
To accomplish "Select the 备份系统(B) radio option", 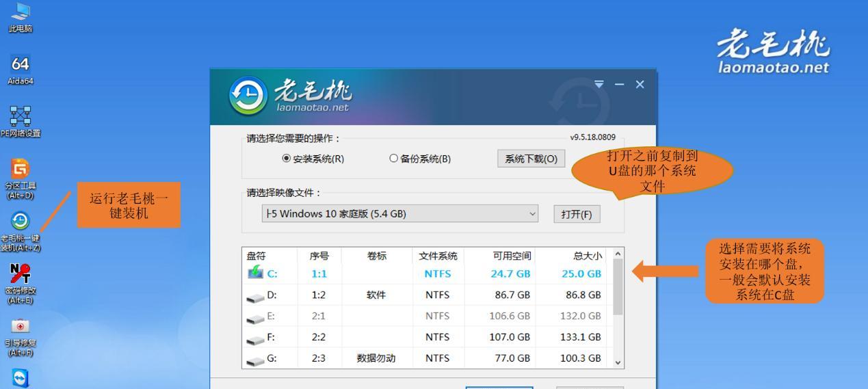I will (420, 159).
